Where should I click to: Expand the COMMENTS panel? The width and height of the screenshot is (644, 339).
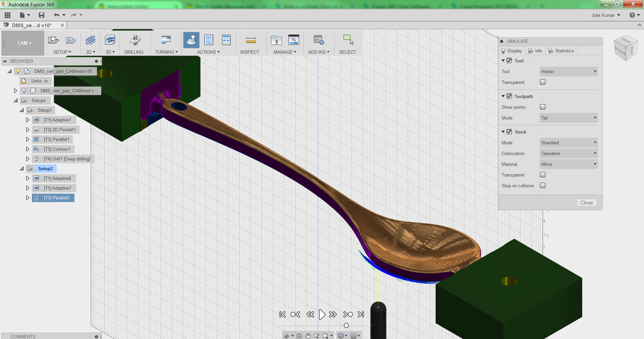pyautogui.click(x=96, y=337)
